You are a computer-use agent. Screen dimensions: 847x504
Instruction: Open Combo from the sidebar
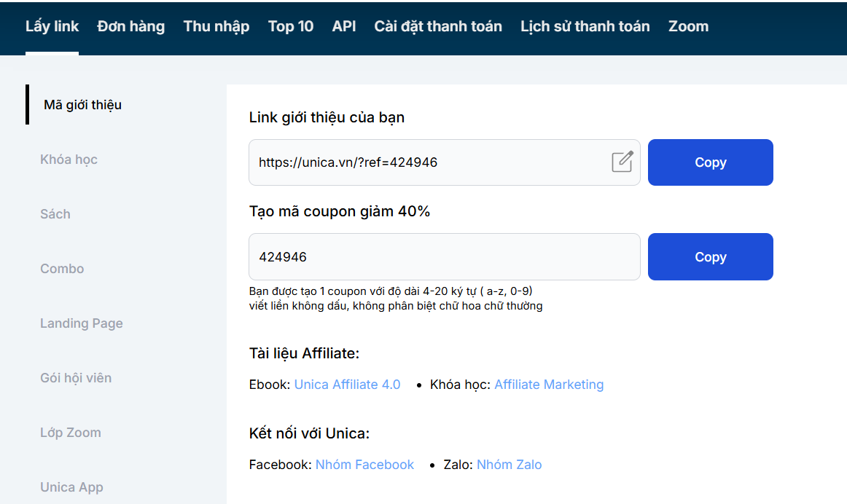coord(62,269)
